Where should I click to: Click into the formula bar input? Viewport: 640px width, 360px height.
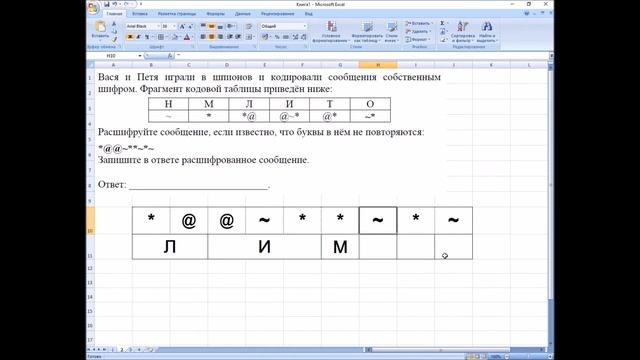click(362, 56)
